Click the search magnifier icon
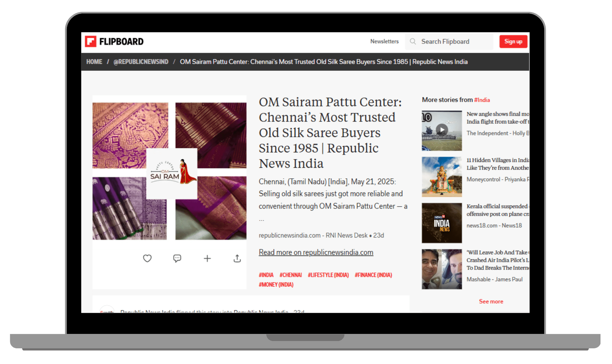Screen dimensions: 612x364 pyautogui.click(x=413, y=41)
